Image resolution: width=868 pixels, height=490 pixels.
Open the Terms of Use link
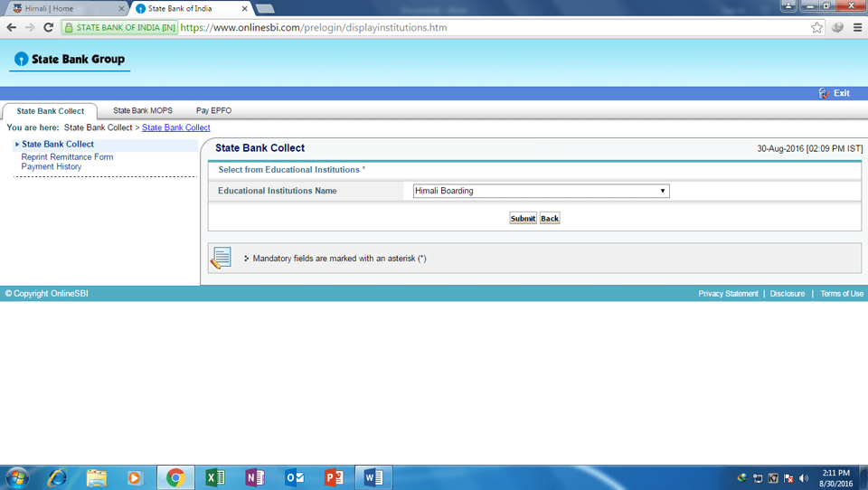pyautogui.click(x=842, y=294)
